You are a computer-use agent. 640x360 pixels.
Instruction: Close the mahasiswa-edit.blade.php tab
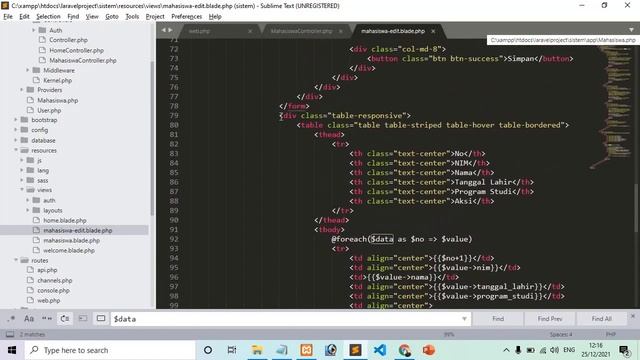[x=433, y=31]
